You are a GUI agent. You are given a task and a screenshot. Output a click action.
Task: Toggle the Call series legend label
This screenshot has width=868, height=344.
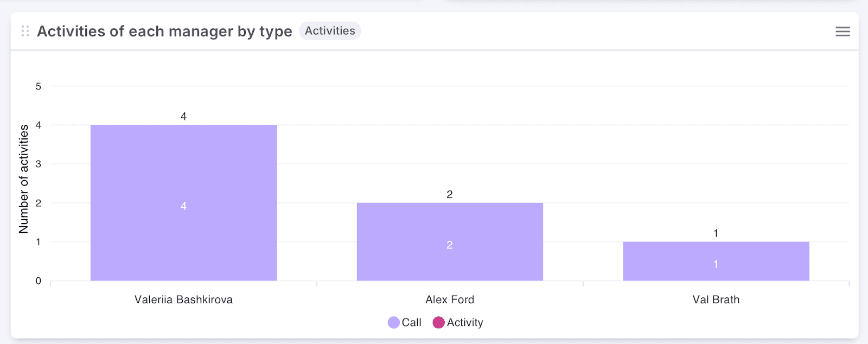point(411,323)
